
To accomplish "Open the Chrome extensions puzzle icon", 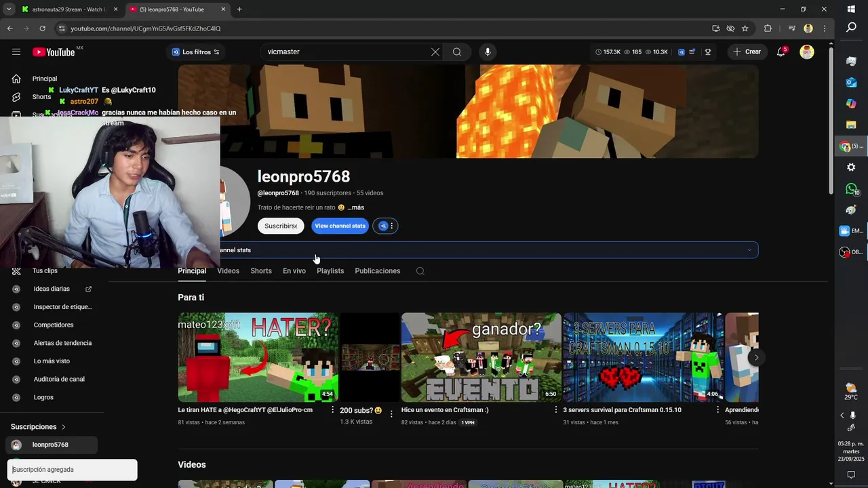I will [768, 28].
